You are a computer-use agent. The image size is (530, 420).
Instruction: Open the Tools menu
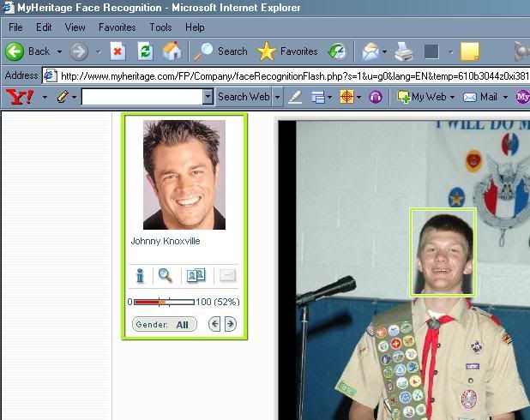(160, 27)
